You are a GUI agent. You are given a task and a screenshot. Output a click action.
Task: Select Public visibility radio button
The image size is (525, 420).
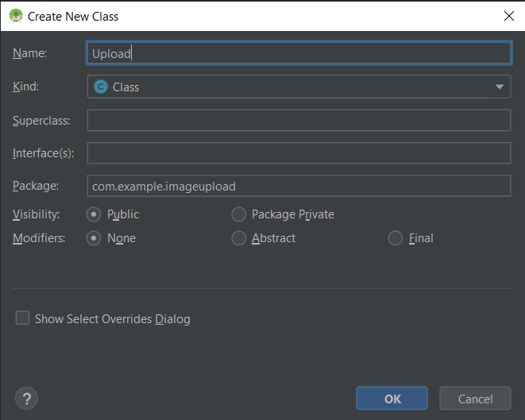(94, 214)
